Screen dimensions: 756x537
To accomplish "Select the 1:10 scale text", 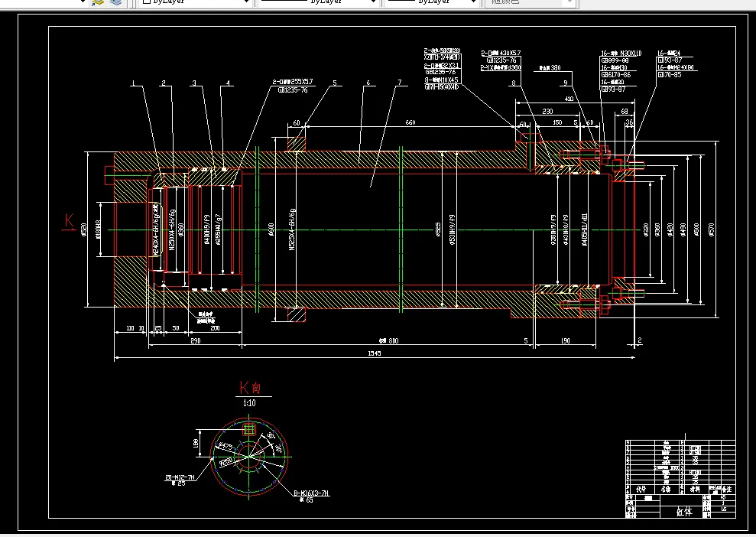I will [x=249, y=403].
